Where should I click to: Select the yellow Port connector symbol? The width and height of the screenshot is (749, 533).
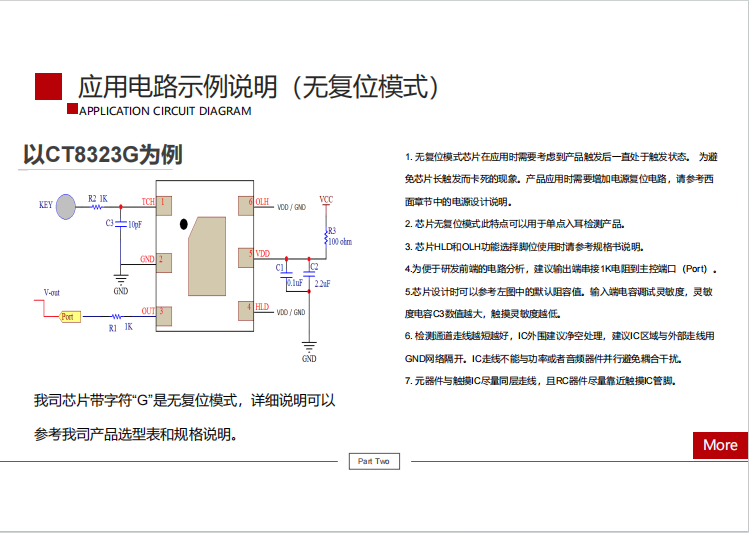[69, 316]
